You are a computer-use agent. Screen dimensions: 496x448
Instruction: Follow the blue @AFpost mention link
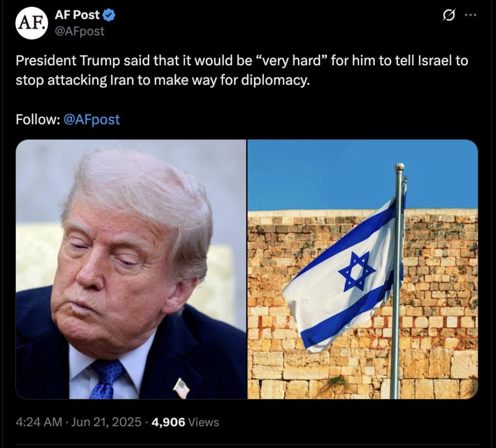click(x=92, y=120)
